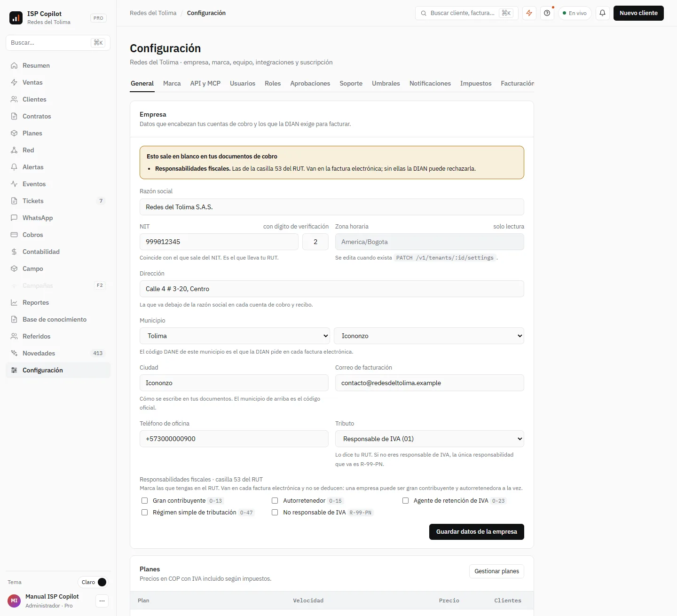The image size is (677, 616).
Task: Click the Correo de facturación field
Action: pos(430,383)
